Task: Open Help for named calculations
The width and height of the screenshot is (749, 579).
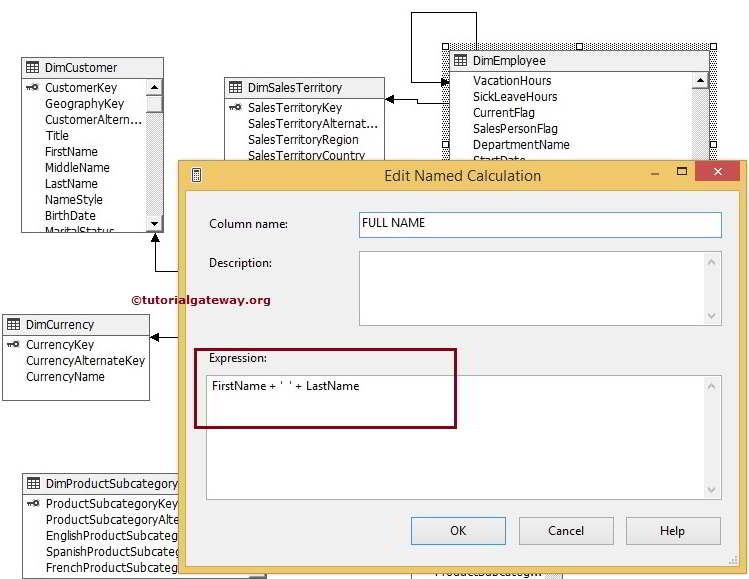Action: click(x=673, y=531)
